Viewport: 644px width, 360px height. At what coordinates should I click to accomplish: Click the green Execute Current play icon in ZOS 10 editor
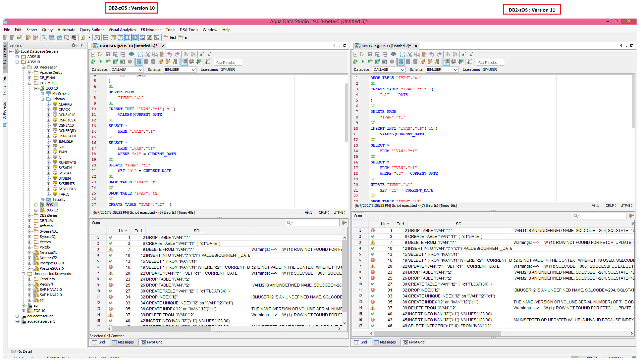pyautogui.click(x=100, y=62)
